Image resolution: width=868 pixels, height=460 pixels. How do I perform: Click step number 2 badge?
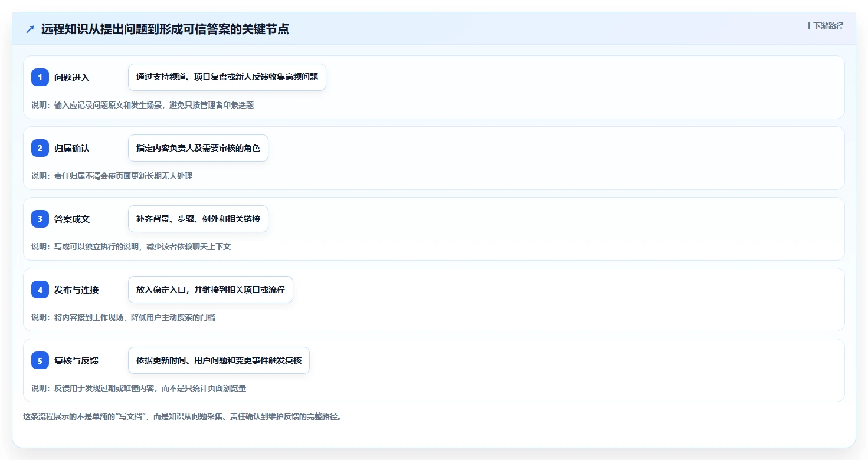40,148
